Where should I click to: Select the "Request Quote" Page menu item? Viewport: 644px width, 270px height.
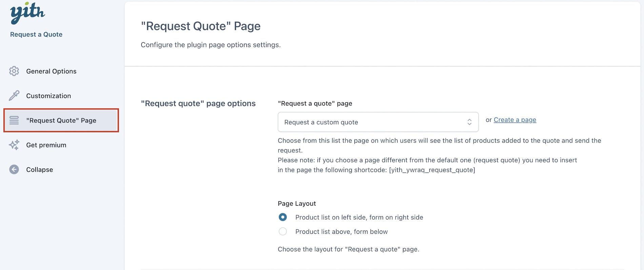click(x=61, y=120)
